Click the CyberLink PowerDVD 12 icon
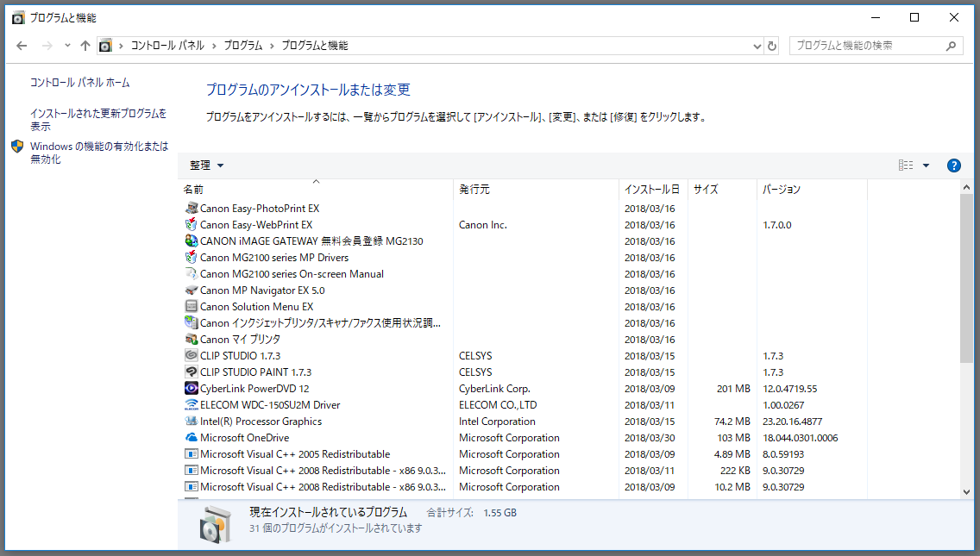 point(192,389)
